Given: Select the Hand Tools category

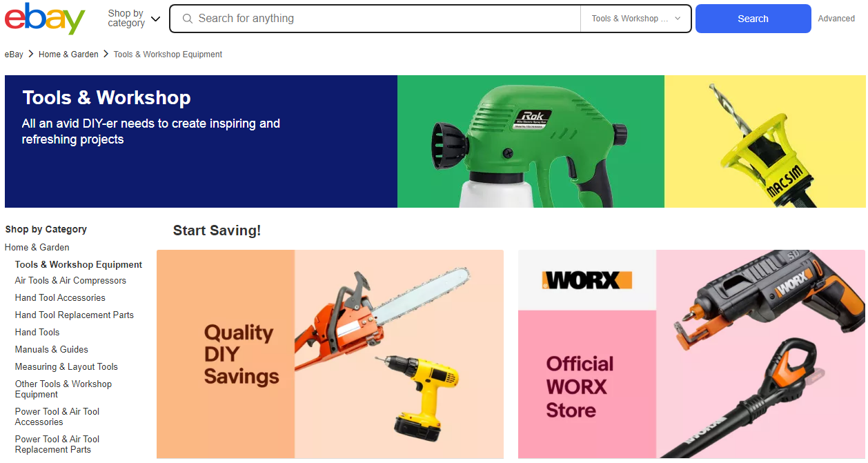Looking at the screenshot, I should [x=37, y=333].
